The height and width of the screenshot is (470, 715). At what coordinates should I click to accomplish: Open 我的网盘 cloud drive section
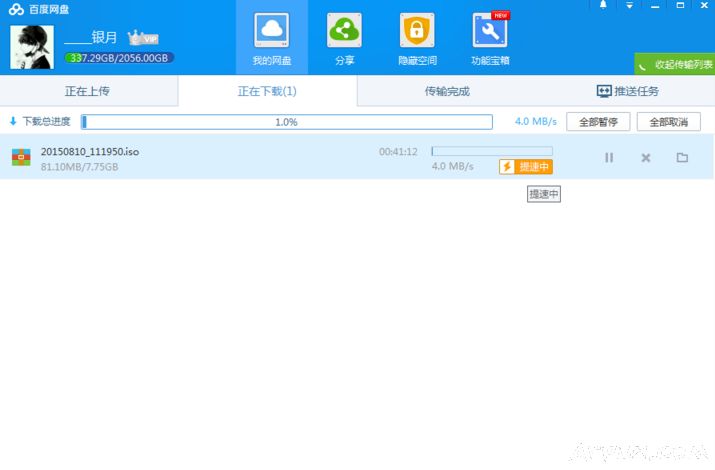tap(272, 39)
